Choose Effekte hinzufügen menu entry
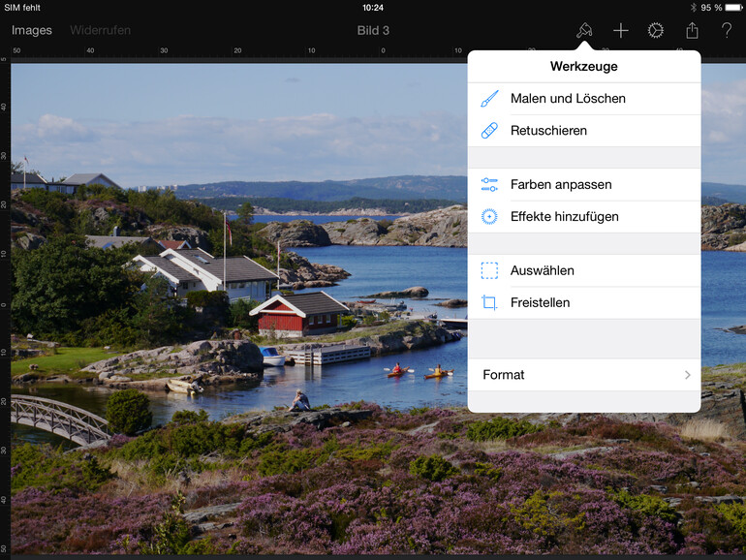 pos(584,216)
